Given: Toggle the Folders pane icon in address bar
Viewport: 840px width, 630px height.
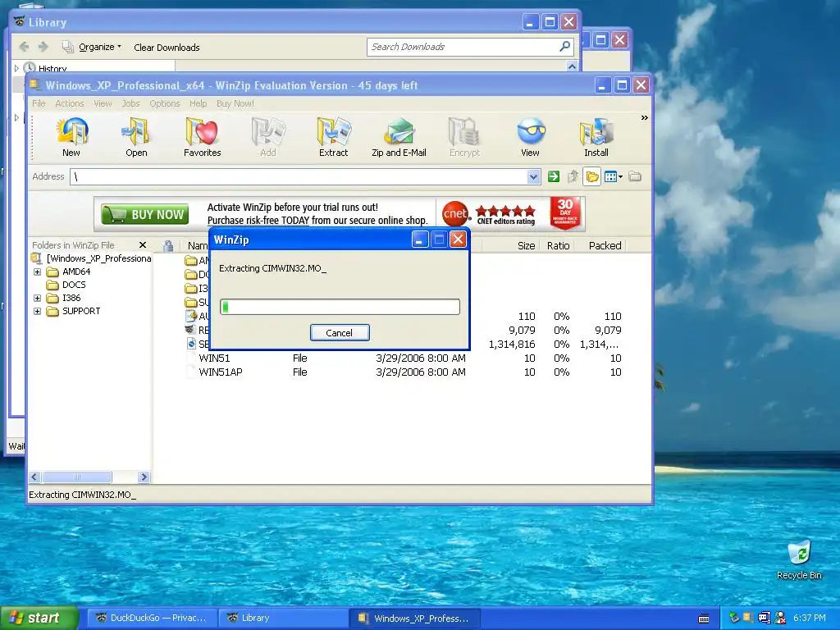Looking at the screenshot, I should click(x=592, y=176).
